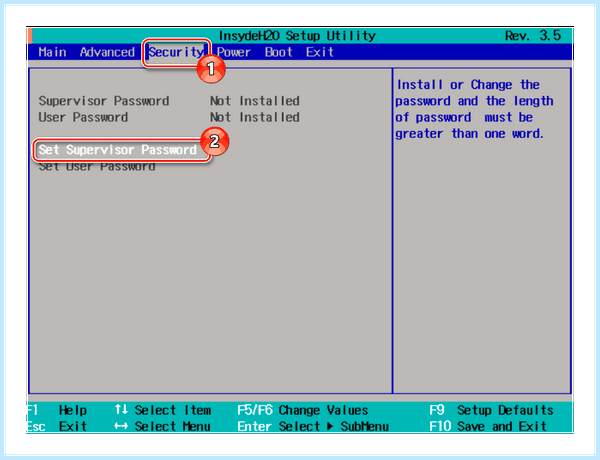
Task: Click the Select Item arrow hint
Action: [163, 410]
